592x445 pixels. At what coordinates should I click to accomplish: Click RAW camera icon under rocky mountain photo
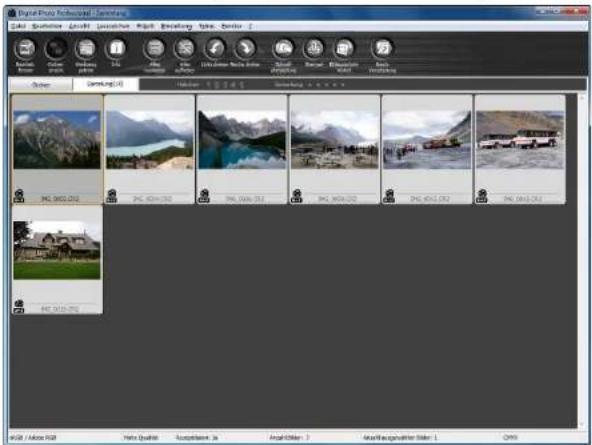click(x=19, y=196)
